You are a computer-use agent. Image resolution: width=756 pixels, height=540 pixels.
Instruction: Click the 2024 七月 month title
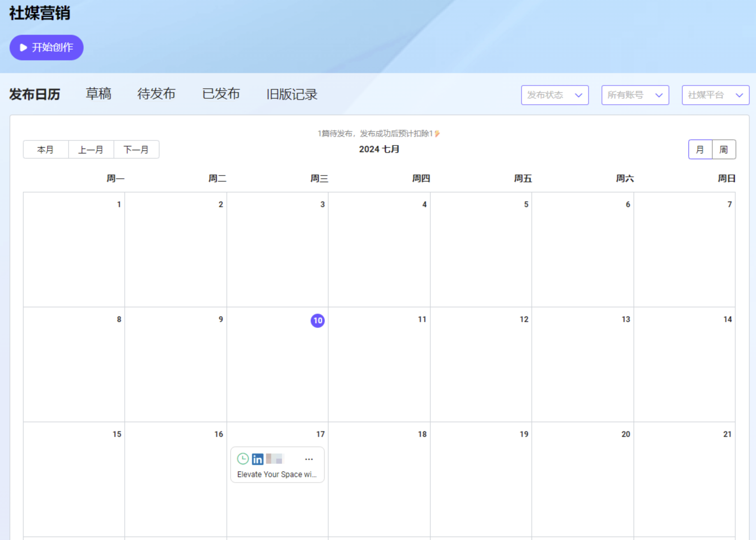379,149
